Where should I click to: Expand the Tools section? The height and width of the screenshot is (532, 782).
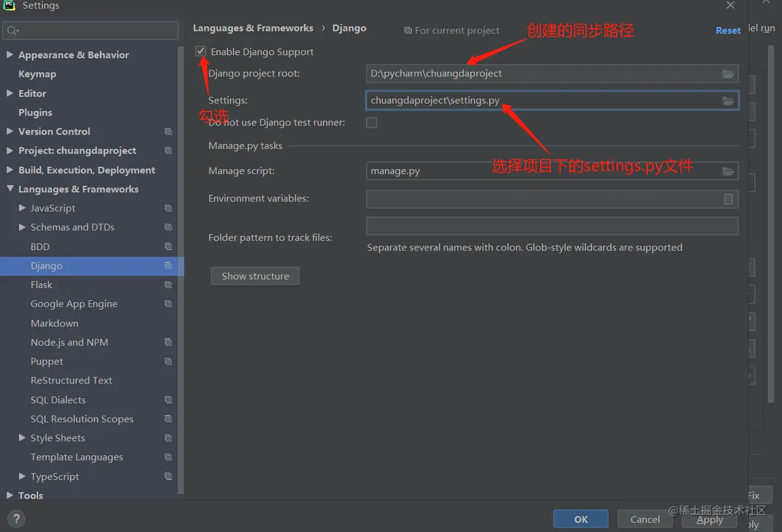[x=10, y=495]
